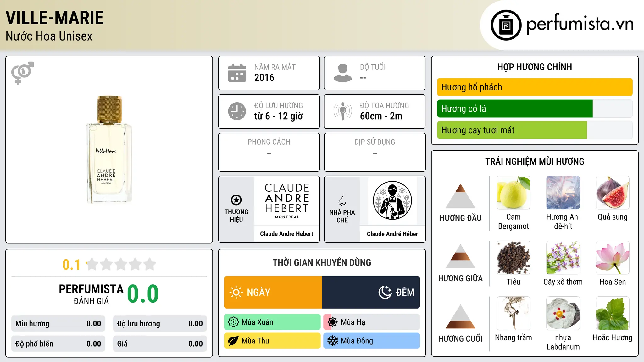Screen dimensions: 644x362
Task: Click the Claude Andre Hebert Montreal brand logo
Action: (x=287, y=201)
